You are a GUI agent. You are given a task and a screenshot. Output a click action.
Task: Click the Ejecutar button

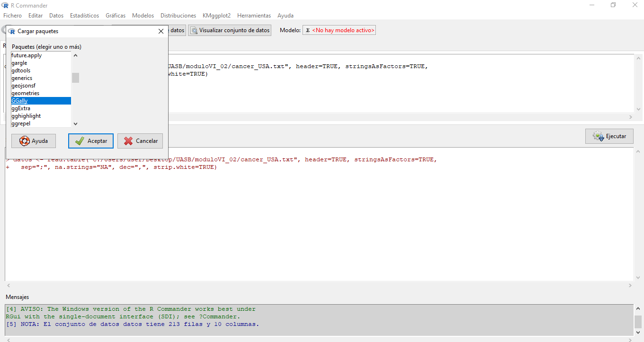[x=609, y=136]
